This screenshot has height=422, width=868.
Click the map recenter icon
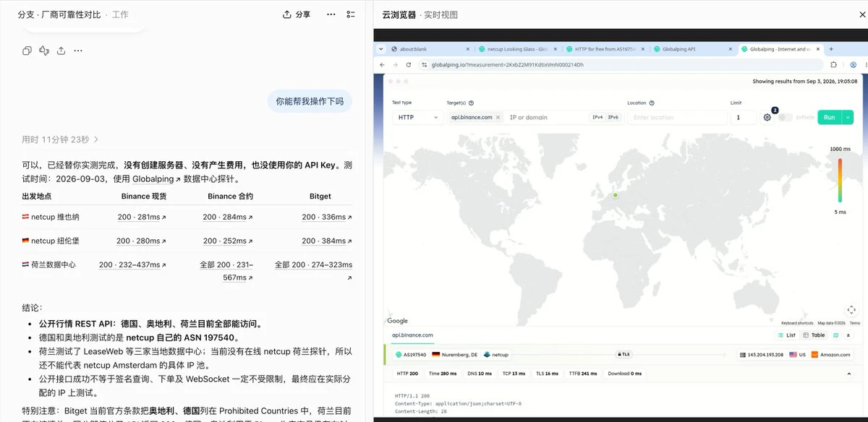851,309
